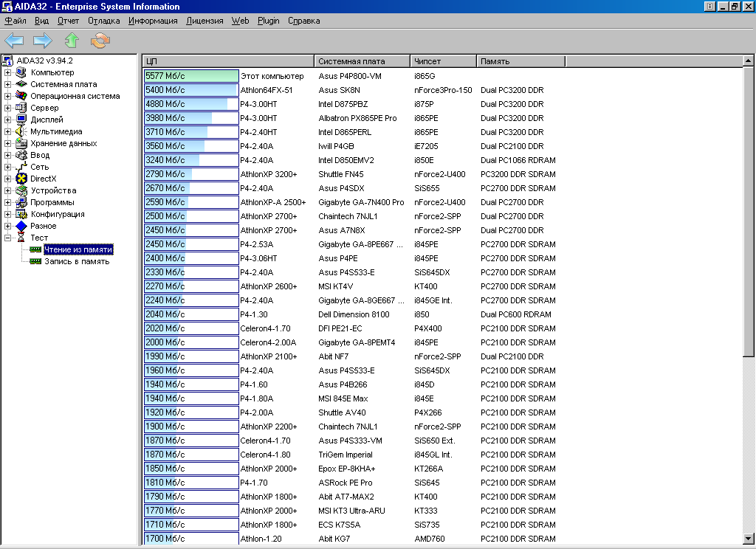Expand the Сеть tree node

[8, 167]
